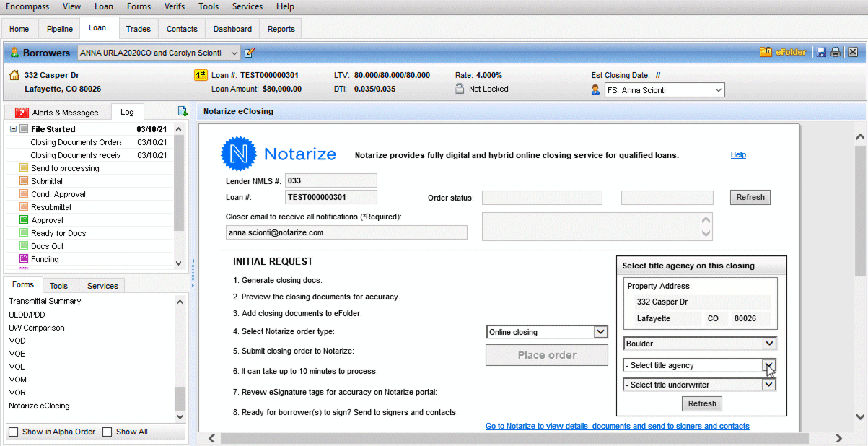Image resolution: width=868 pixels, height=446 pixels.
Task: Open the Services menu
Action: tap(247, 6)
